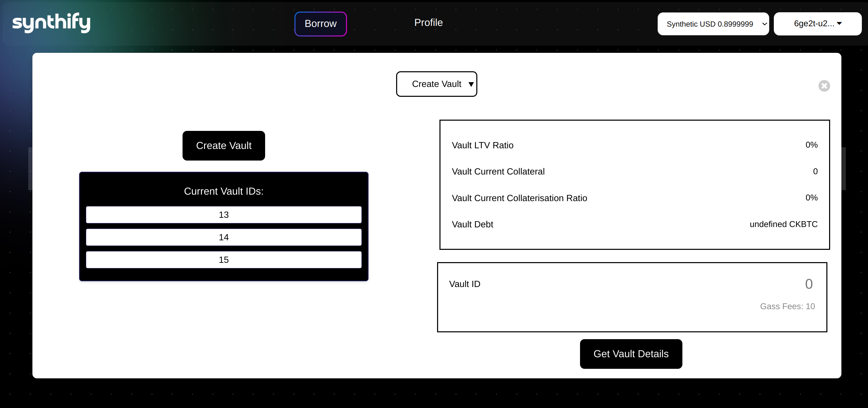Viewport: 868px width, 408px height.
Task: Open the Borrow tab
Action: click(x=320, y=24)
